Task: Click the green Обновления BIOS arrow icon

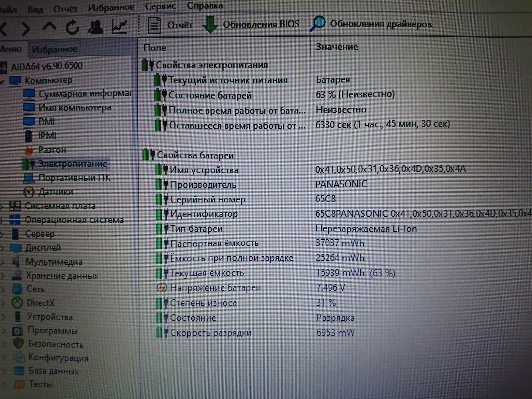Action: (210, 25)
